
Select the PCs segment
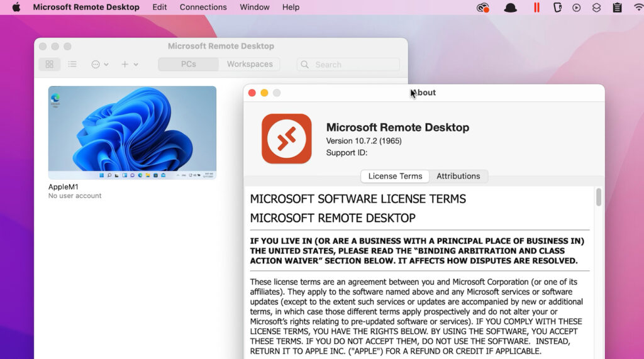point(188,64)
